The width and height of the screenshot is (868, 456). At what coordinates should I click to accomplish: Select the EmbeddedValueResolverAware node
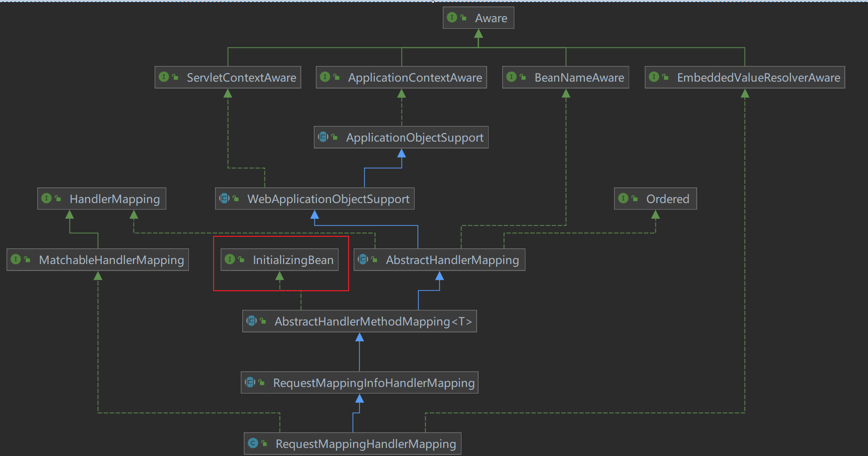pos(745,78)
